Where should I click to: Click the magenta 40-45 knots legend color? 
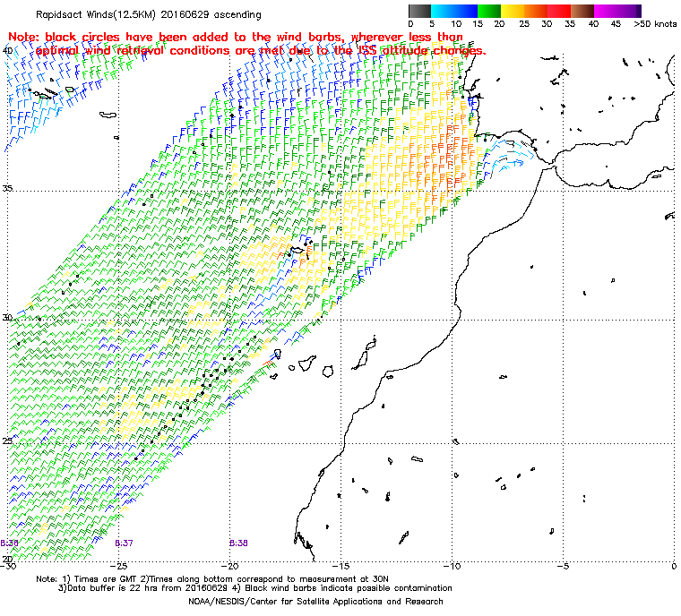tap(607, 11)
